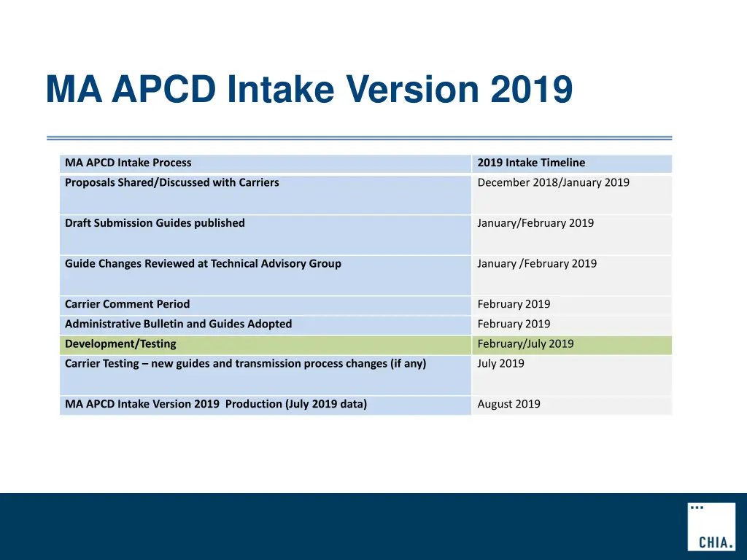Image resolution: width=747 pixels, height=560 pixels.
Task: Select the Carrier Testing new guides cell
Action: 245,364
